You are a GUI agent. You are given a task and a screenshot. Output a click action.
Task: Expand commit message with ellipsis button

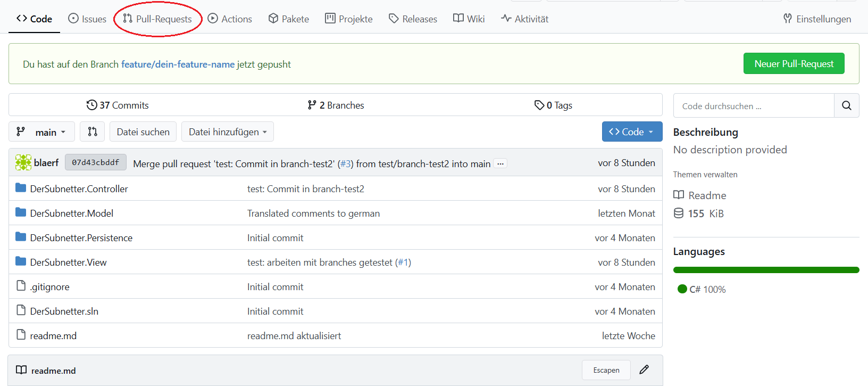coord(500,164)
